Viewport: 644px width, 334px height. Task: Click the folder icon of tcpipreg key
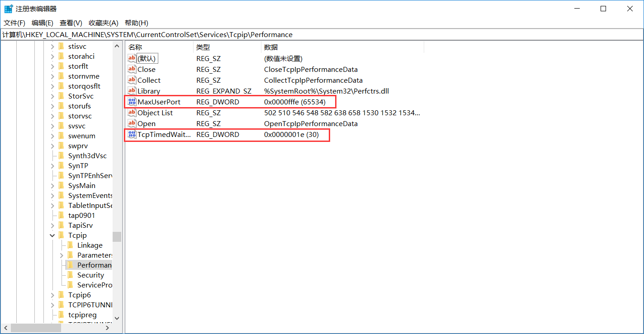[61, 315]
